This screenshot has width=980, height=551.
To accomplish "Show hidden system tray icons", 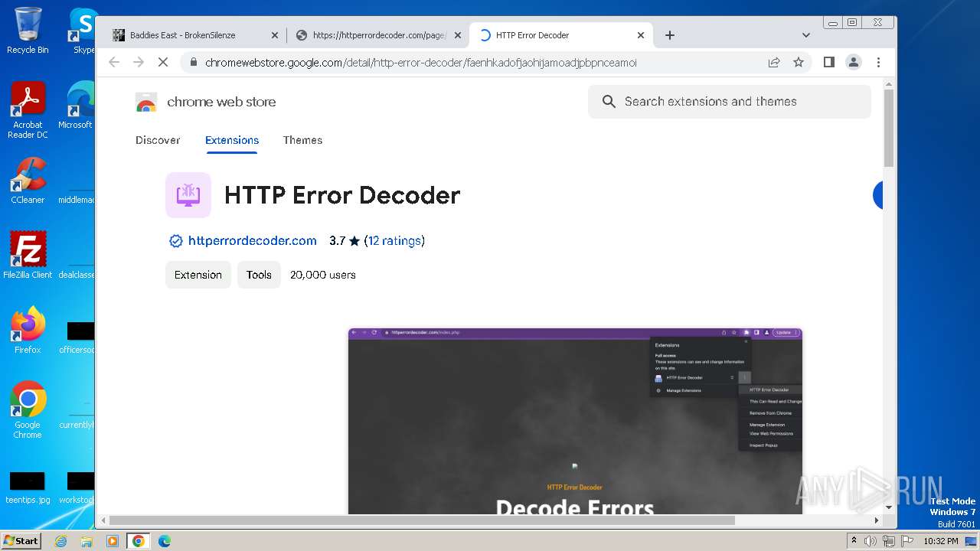I will point(854,541).
